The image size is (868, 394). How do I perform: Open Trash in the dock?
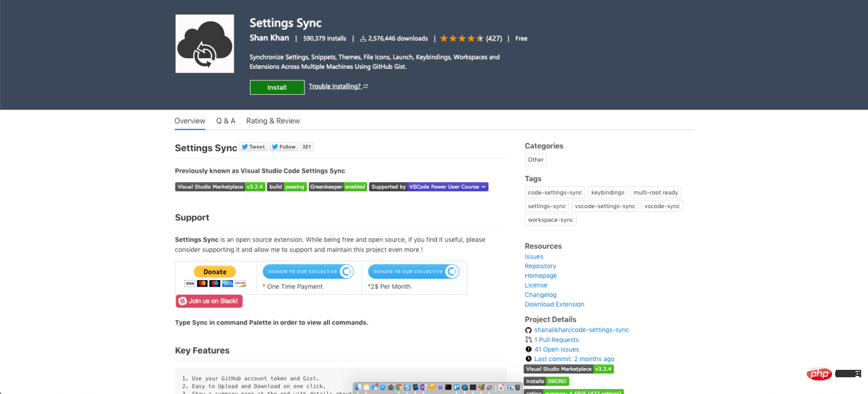click(x=517, y=387)
